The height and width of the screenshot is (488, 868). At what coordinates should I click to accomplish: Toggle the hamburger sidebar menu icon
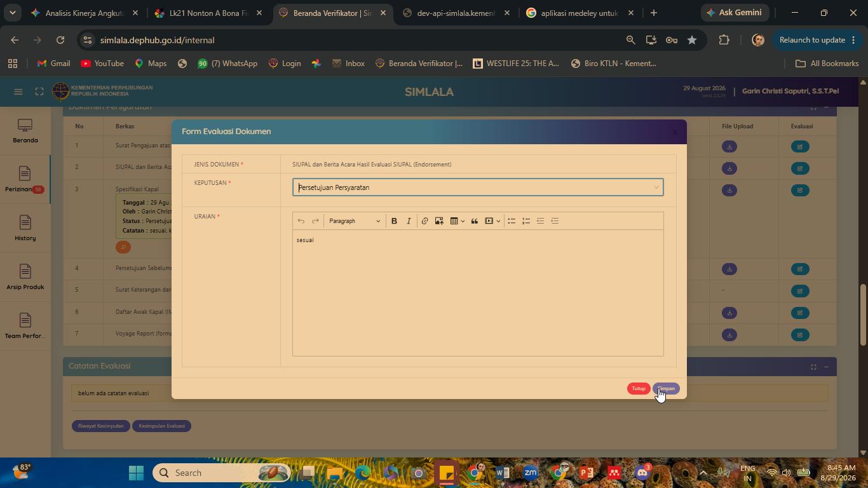point(18,91)
